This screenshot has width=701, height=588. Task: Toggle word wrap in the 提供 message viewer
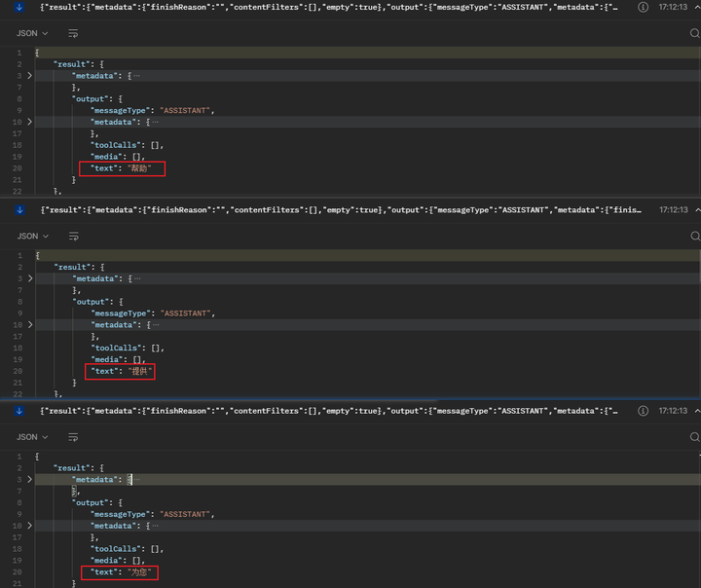[73, 236]
